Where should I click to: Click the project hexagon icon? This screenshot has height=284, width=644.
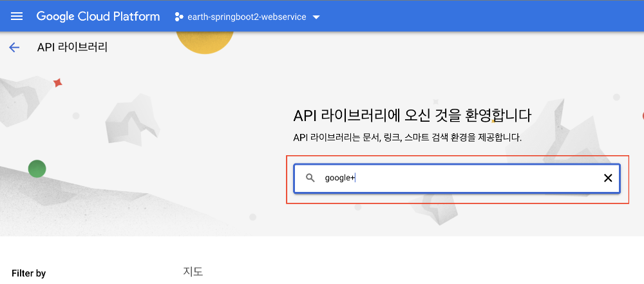(178, 17)
